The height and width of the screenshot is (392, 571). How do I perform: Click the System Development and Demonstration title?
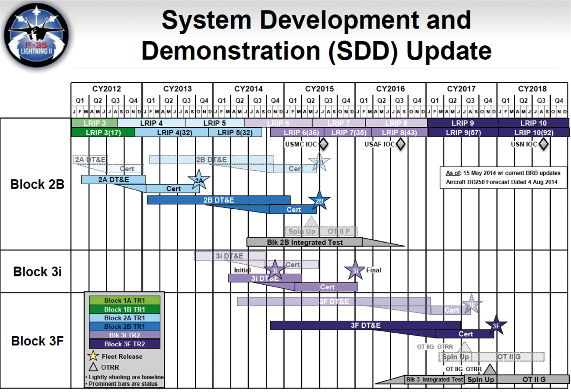point(317,35)
